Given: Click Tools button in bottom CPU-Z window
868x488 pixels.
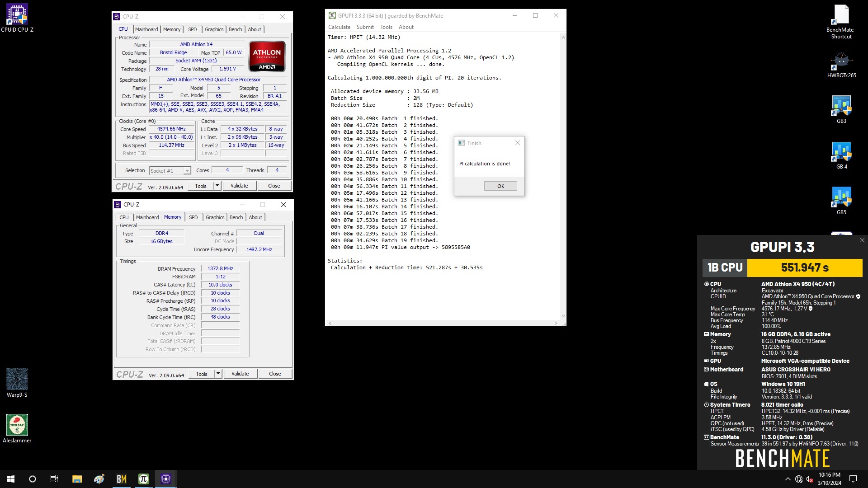Looking at the screenshot, I should [x=202, y=374].
